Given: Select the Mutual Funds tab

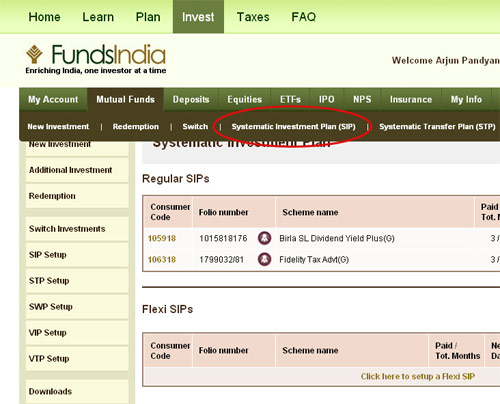Looking at the screenshot, I should (x=125, y=99).
